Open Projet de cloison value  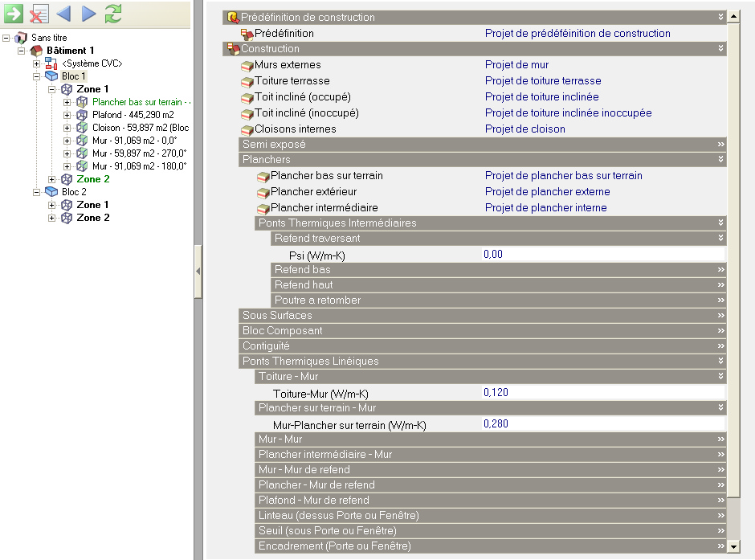524,129
